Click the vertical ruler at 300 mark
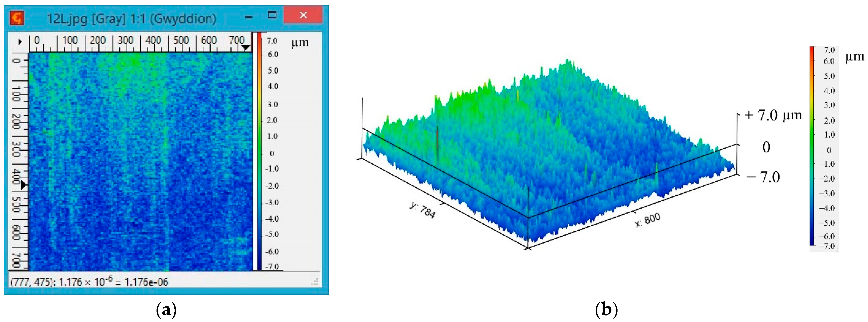The height and width of the screenshot is (322, 868). point(17,149)
